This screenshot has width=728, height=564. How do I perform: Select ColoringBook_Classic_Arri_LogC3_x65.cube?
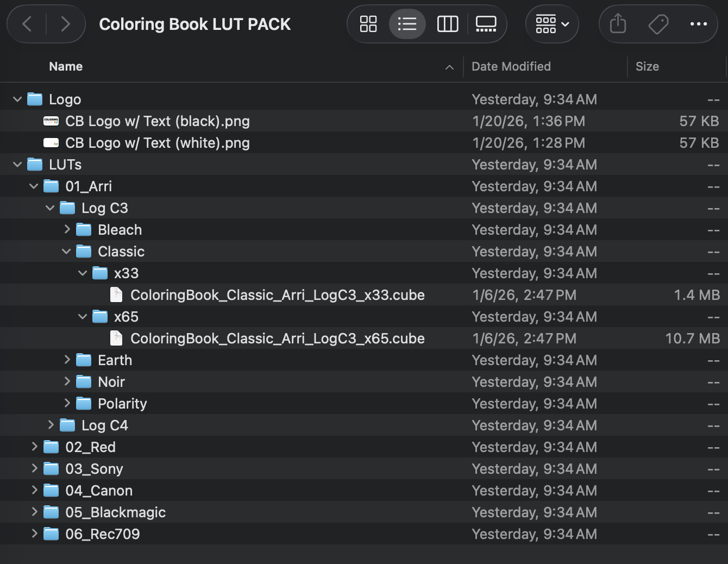pos(277,338)
